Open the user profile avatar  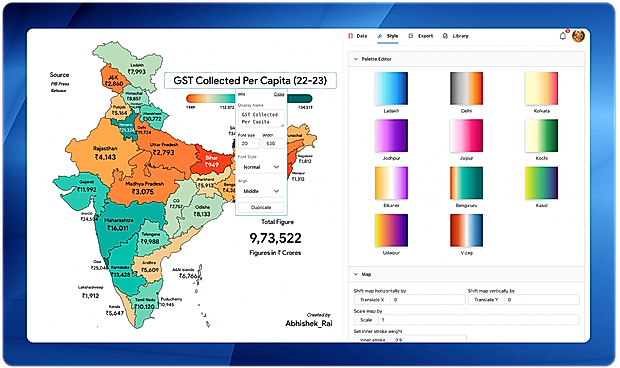578,36
